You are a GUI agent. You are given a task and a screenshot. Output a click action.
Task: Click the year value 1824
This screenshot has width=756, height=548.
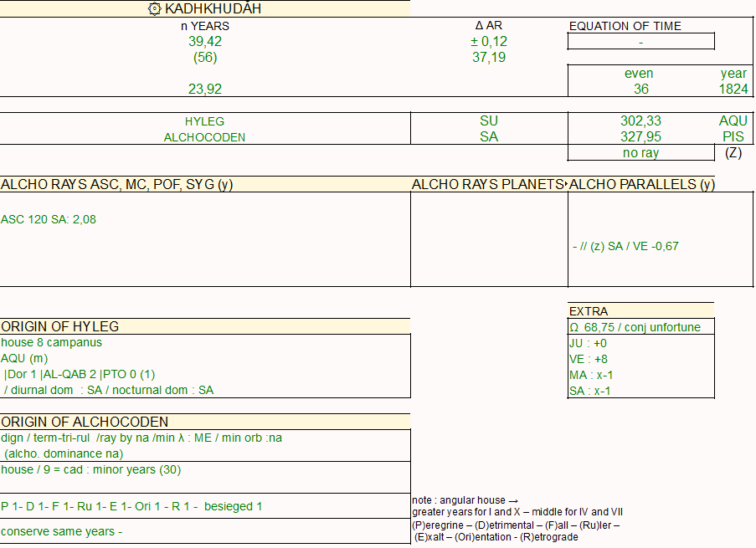[733, 90]
